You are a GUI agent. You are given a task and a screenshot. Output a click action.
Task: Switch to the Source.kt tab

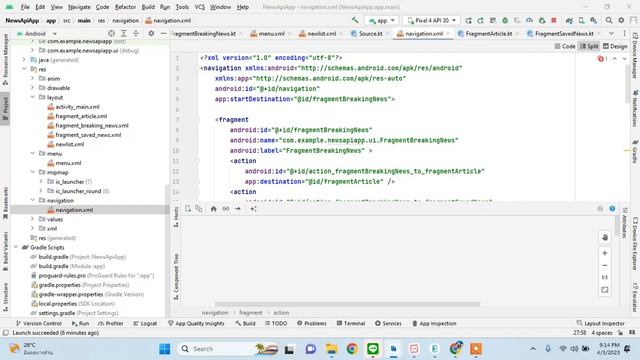coord(367,33)
